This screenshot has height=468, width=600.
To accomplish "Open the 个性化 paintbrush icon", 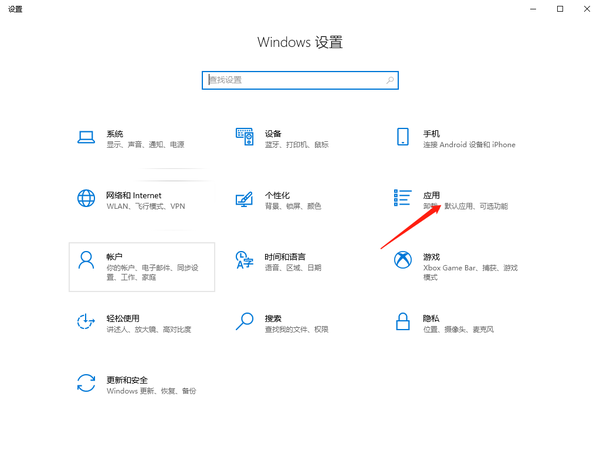I will tap(245, 199).
